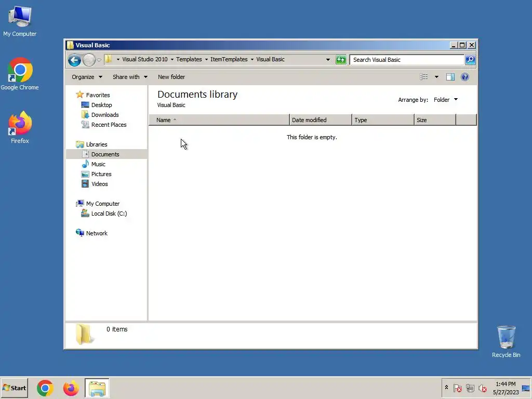The image size is (532, 399).
Task: Expand arrow after Visual Studio 2010 breadcrumb
Action: pyautogui.click(x=172, y=59)
